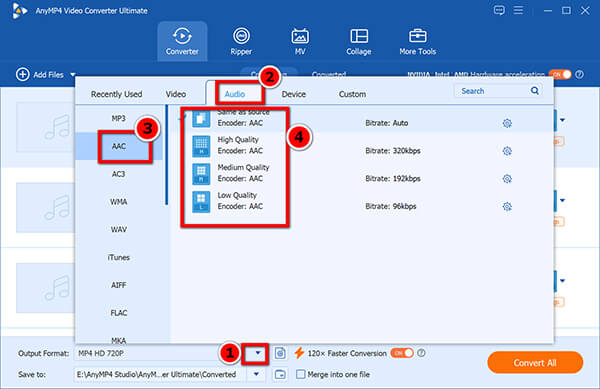Viewport: 600px width, 389px height.
Task: Open settings gear for Same as source profile
Action: [x=507, y=123]
